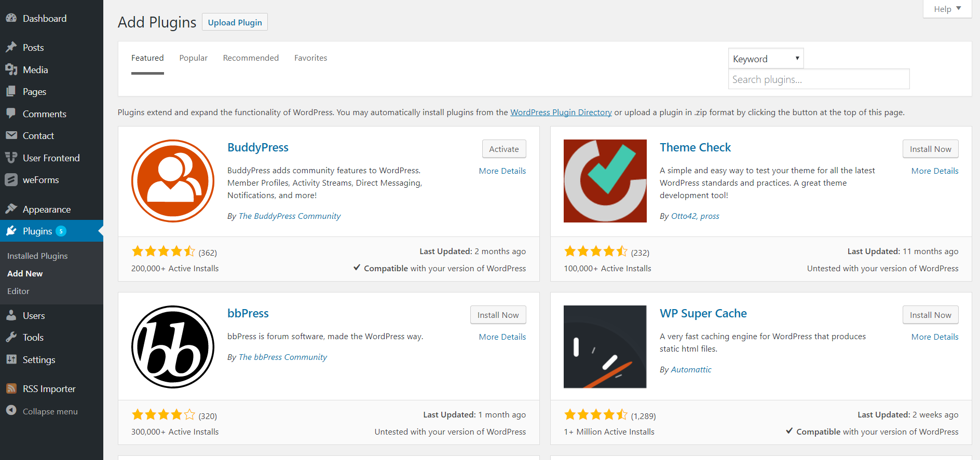Open the plugin Editor submenu item
This screenshot has height=460, width=980.
point(18,291)
